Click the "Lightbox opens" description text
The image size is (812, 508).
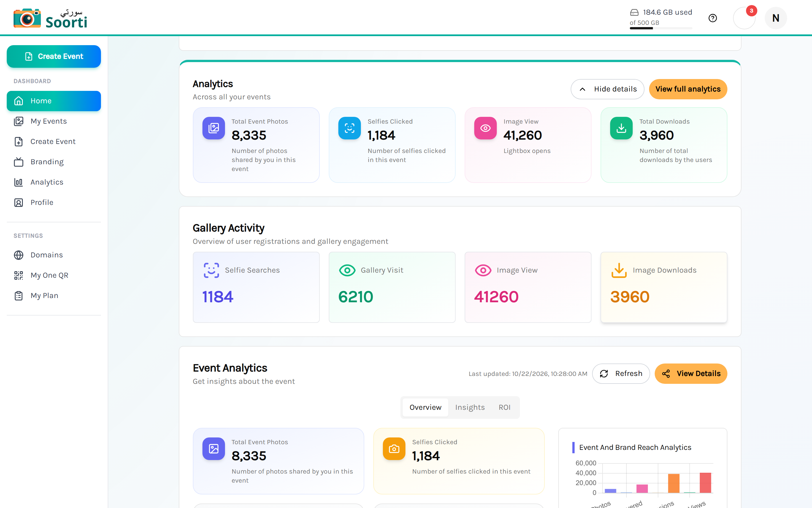click(527, 151)
